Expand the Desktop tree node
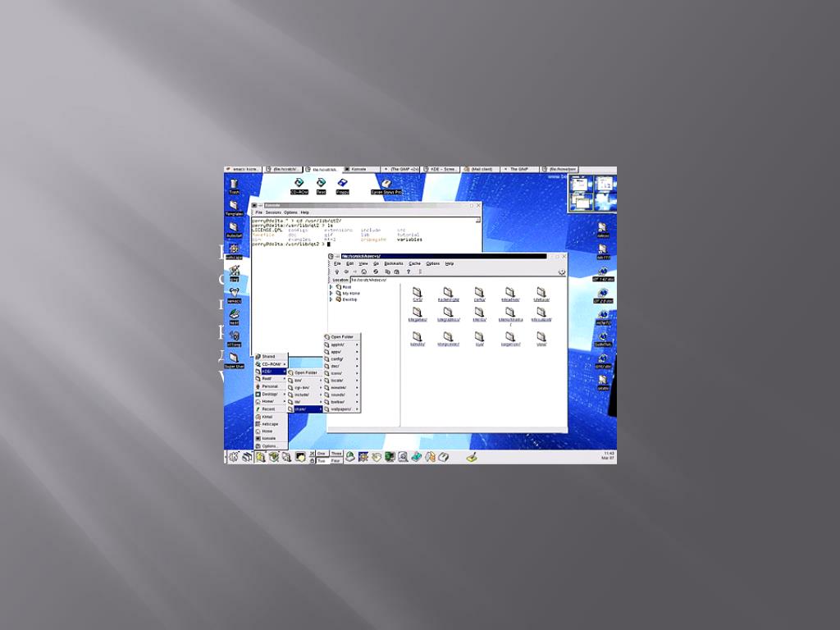 [x=331, y=299]
